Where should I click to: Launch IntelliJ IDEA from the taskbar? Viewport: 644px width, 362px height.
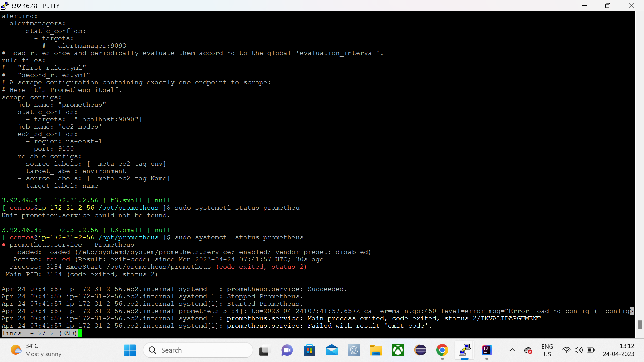487,350
